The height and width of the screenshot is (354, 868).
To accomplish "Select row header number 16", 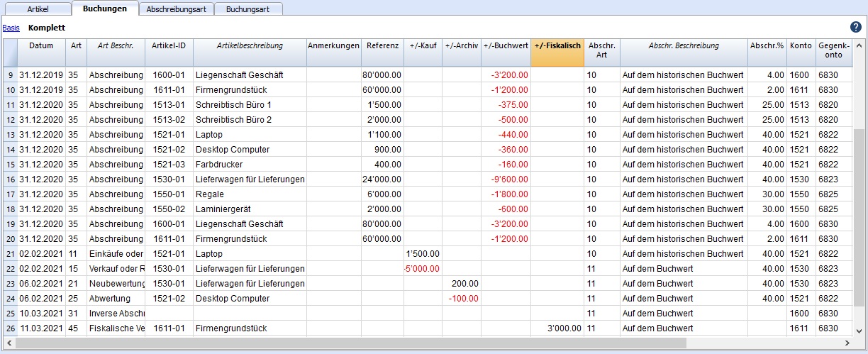I will (x=10, y=179).
